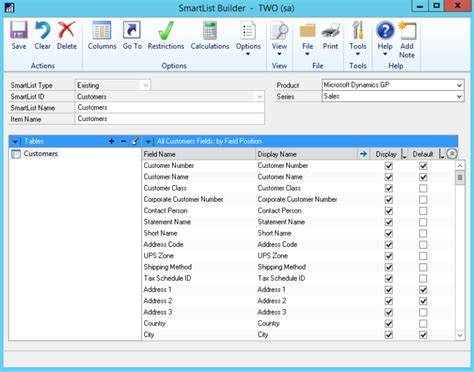The image size is (474, 372).
Task: Click the File folder icon
Action: tap(307, 31)
